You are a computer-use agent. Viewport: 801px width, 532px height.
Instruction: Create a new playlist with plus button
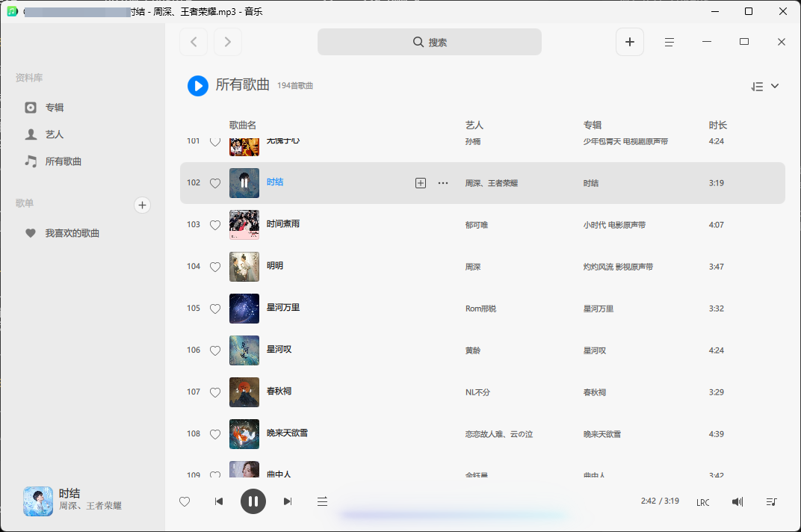142,205
